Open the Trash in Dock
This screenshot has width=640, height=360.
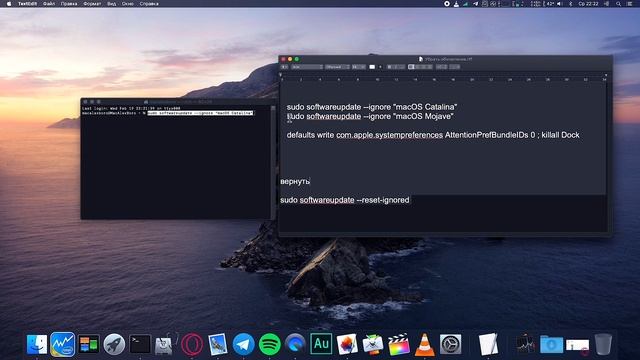click(x=603, y=344)
